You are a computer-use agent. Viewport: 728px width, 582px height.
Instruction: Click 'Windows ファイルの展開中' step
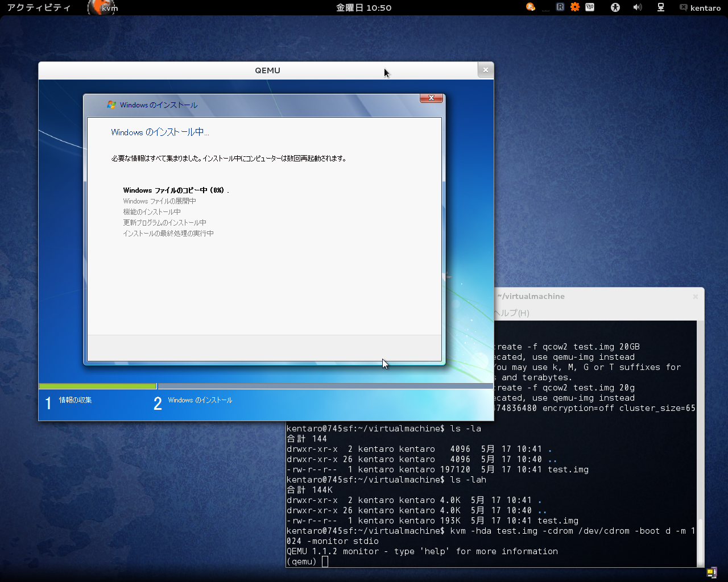[x=159, y=201]
